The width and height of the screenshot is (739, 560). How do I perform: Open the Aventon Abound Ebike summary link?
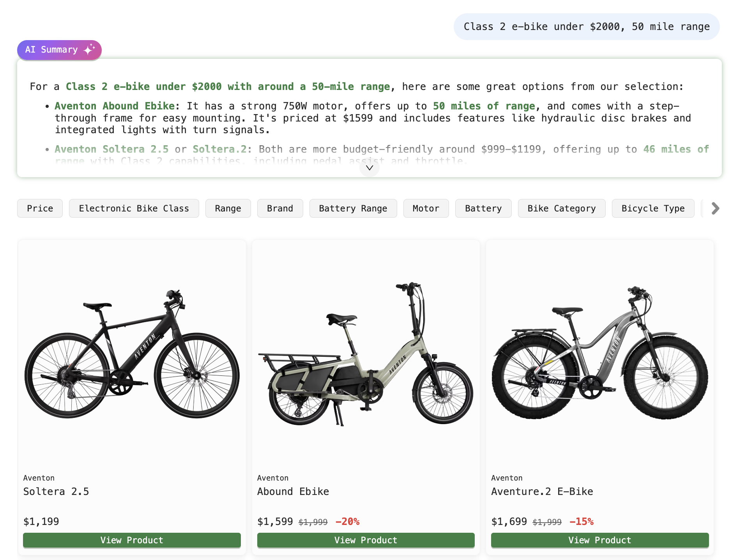point(115,106)
